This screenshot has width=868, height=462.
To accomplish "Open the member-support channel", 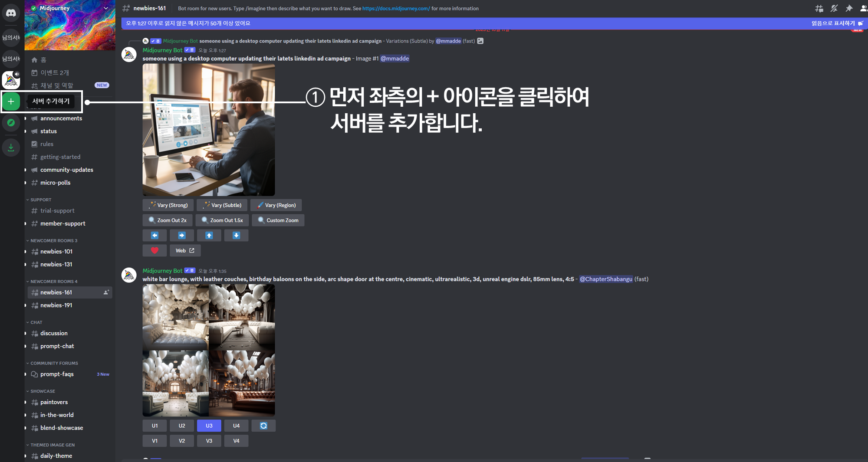I will coord(69,224).
